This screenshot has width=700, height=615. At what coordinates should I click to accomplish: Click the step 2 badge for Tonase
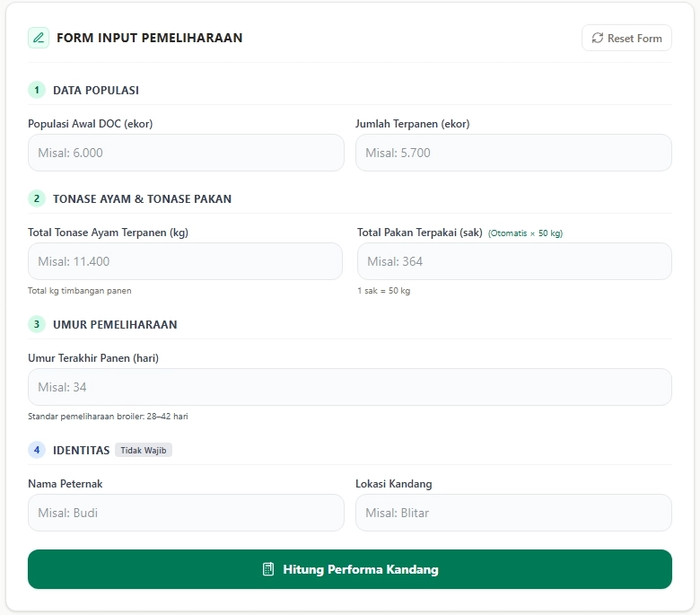(x=37, y=198)
